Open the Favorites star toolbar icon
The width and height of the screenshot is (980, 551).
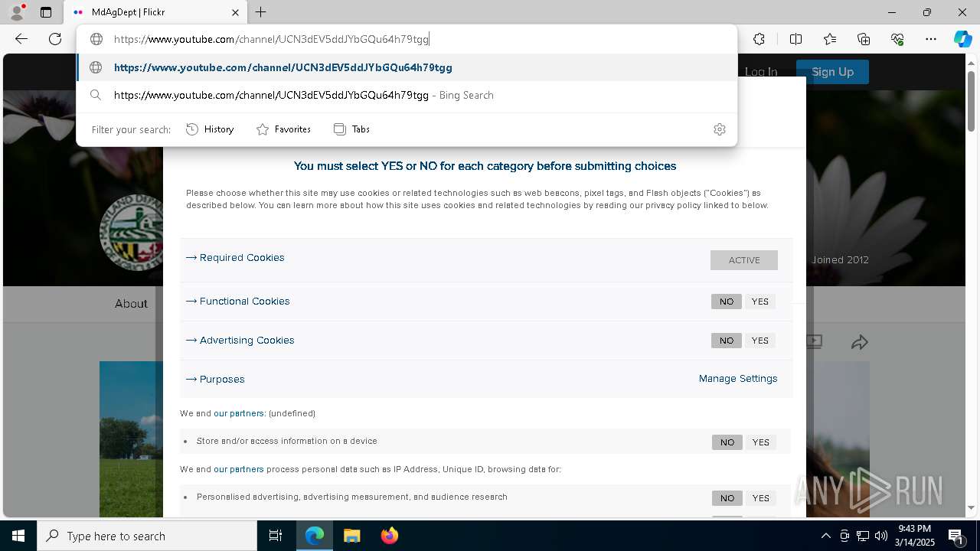(830, 39)
